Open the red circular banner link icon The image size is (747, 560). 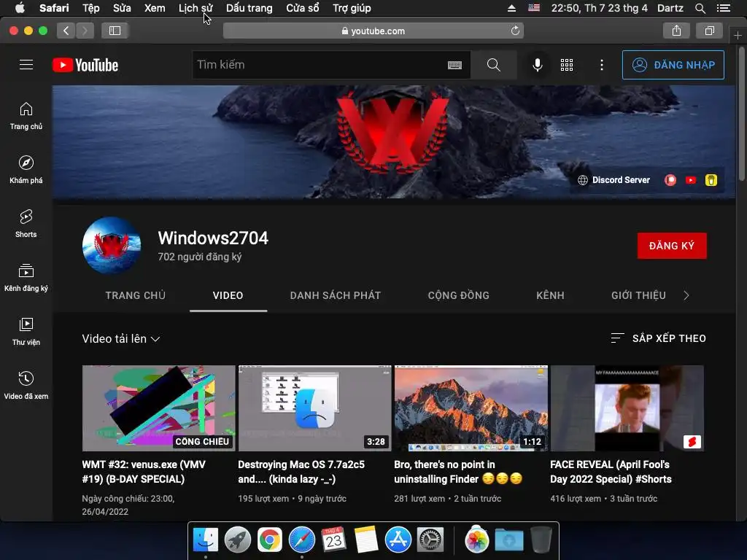tap(670, 180)
